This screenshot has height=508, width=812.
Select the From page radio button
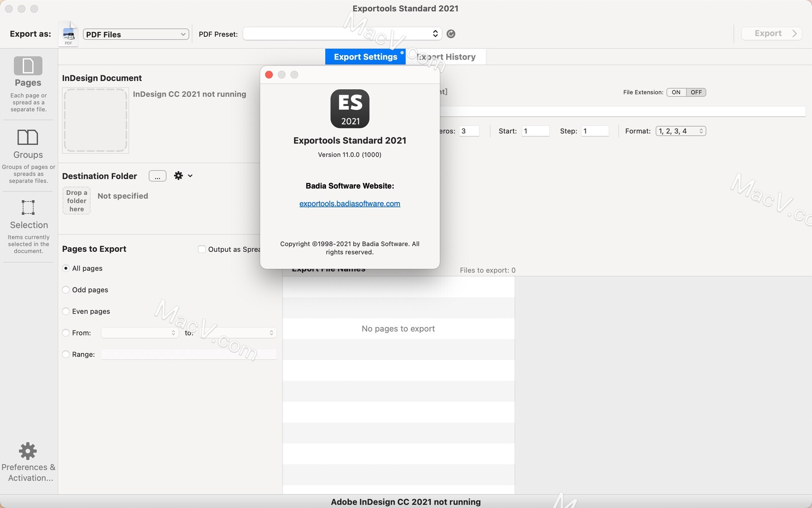point(66,333)
